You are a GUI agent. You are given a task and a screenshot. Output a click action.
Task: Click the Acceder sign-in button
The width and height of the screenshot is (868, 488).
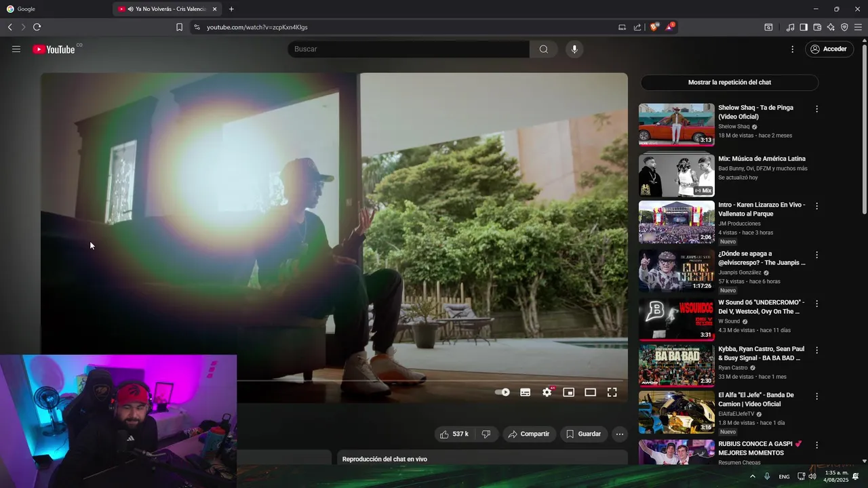tap(829, 49)
